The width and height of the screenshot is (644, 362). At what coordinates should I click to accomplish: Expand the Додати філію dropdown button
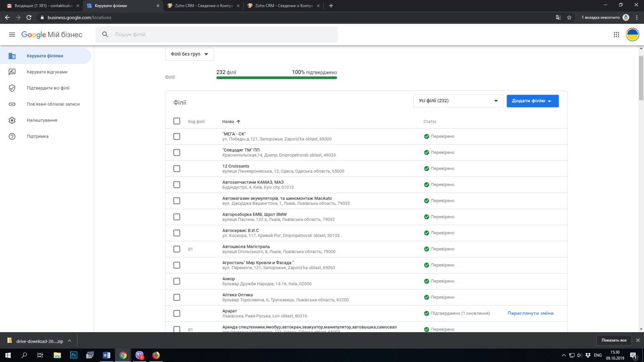[533, 101]
